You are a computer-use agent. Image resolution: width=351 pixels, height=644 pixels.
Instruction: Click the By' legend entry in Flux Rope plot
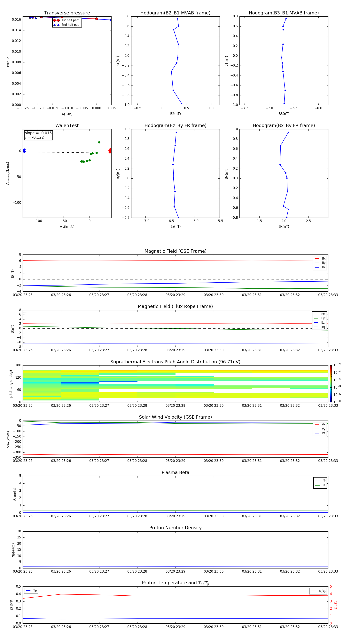tap(320, 318)
